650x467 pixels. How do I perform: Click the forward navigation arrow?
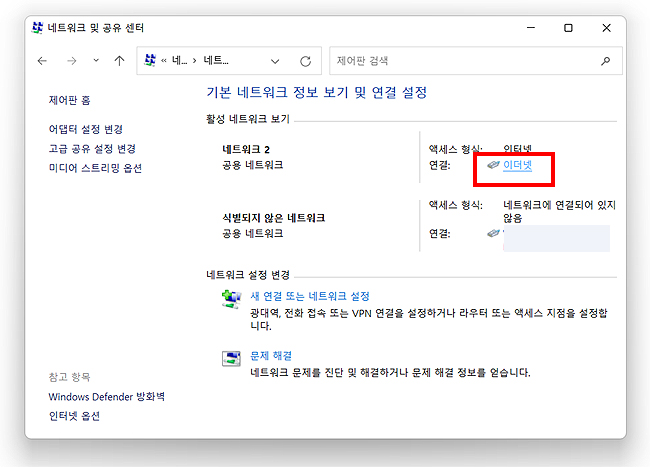click(x=72, y=61)
